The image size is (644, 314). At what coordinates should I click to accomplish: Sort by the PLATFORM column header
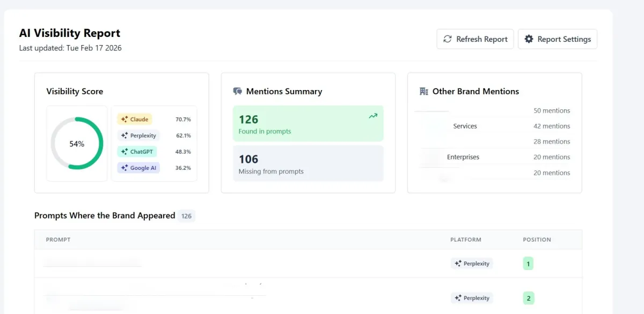point(465,240)
